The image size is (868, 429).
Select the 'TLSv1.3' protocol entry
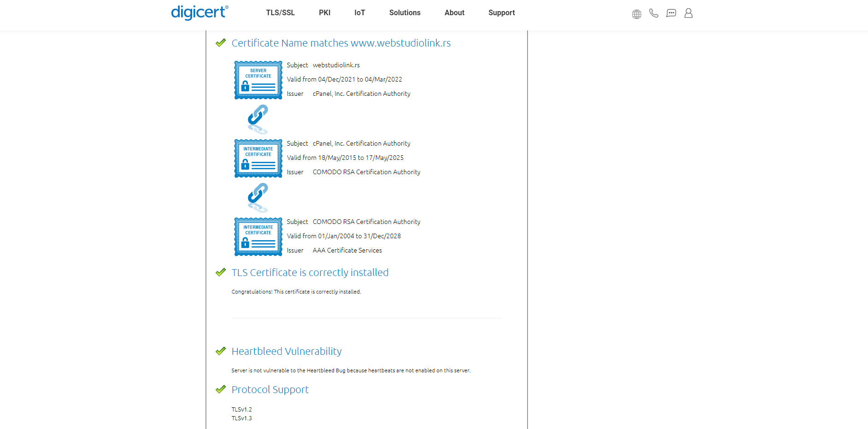tap(242, 418)
